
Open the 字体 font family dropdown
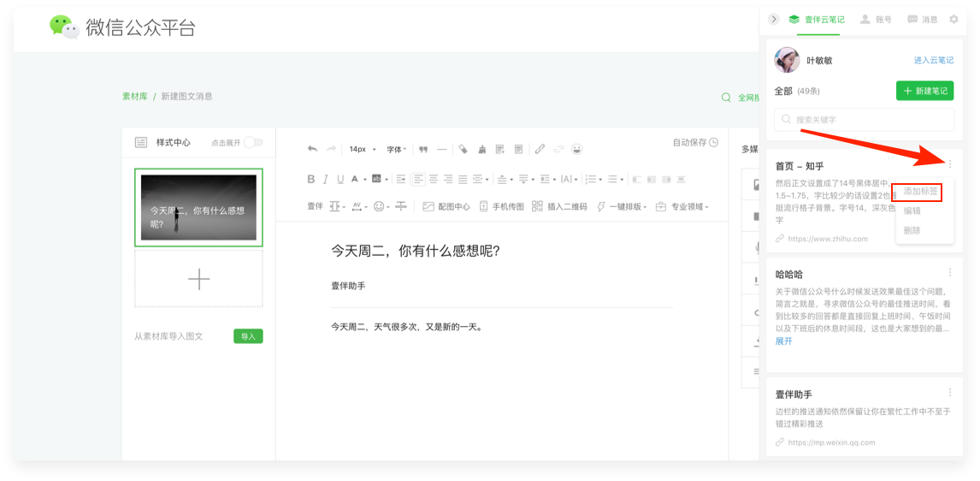click(396, 150)
